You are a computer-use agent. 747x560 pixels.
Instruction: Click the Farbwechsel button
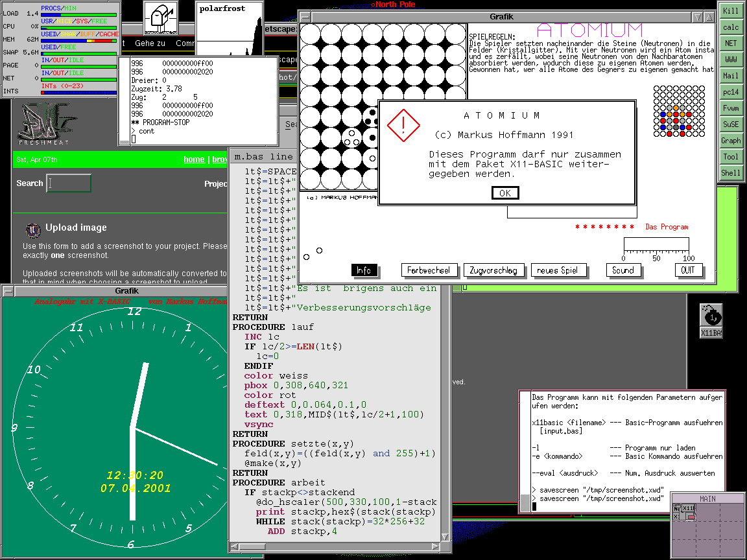(x=429, y=270)
